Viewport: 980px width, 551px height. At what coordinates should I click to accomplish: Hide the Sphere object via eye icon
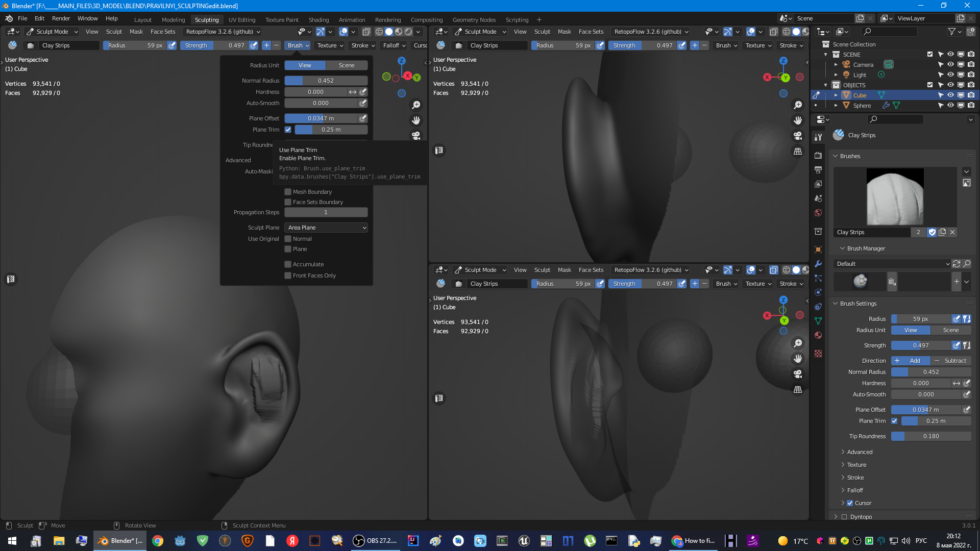point(950,106)
